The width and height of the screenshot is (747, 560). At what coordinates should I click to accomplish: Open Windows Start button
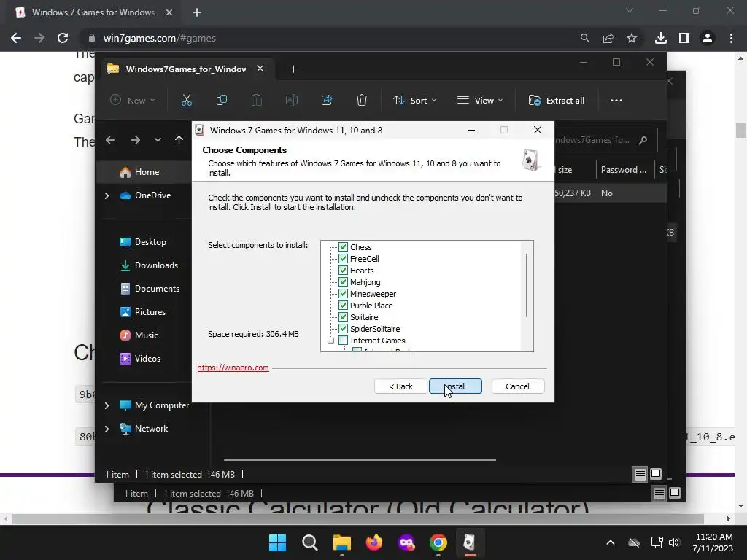[277, 542]
